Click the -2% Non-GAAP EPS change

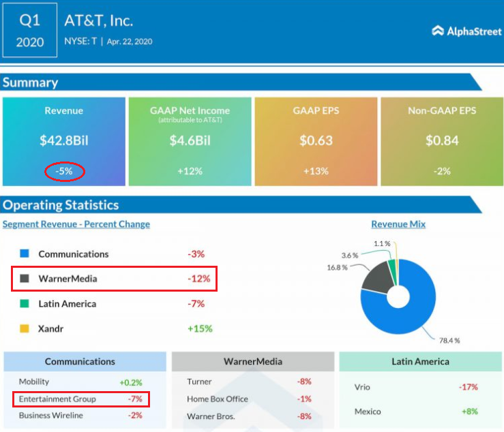[x=442, y=171]
